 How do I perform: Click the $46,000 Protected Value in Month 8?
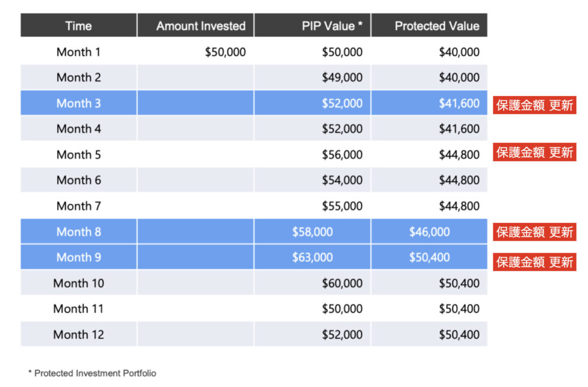[430, 232]
